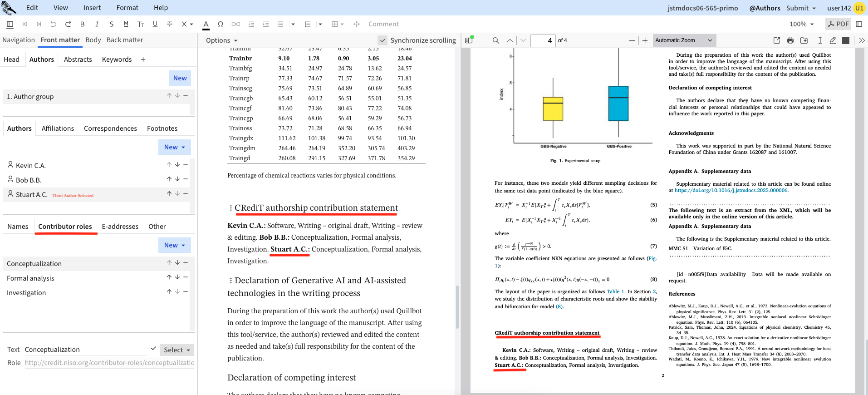Toggle the Conceptualization text checkmark
868x395 pixels.
tap(153, 349)
